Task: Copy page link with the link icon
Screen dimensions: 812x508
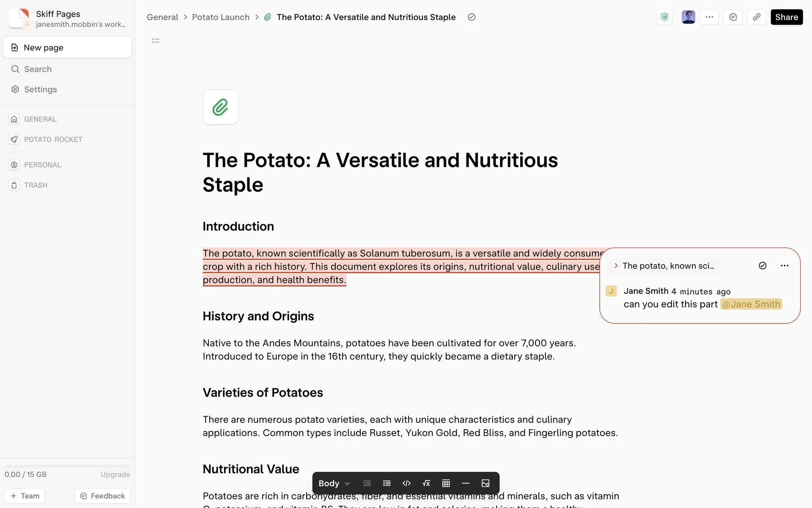Action: 757,17
